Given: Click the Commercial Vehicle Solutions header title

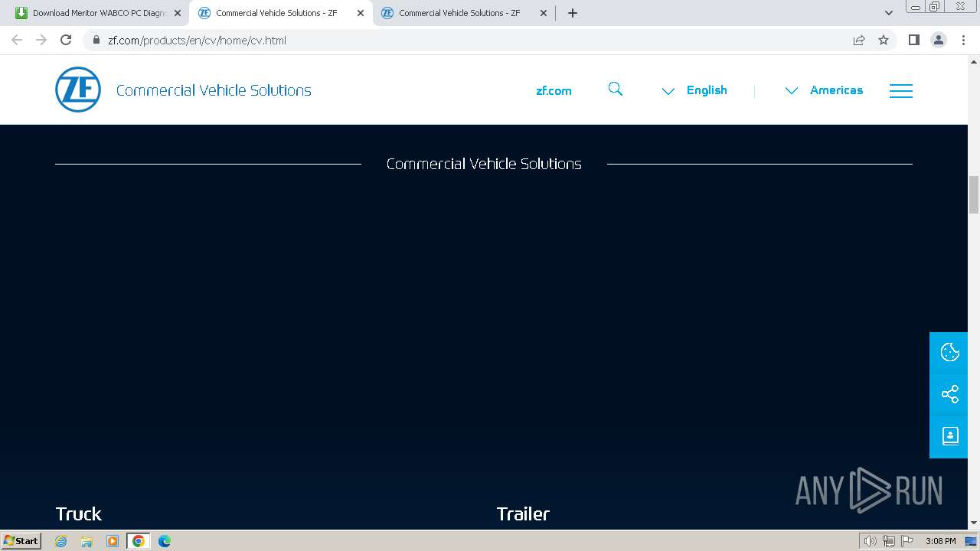Looking at the screenshot, I should pyautogui.click(x=214, y=90).
